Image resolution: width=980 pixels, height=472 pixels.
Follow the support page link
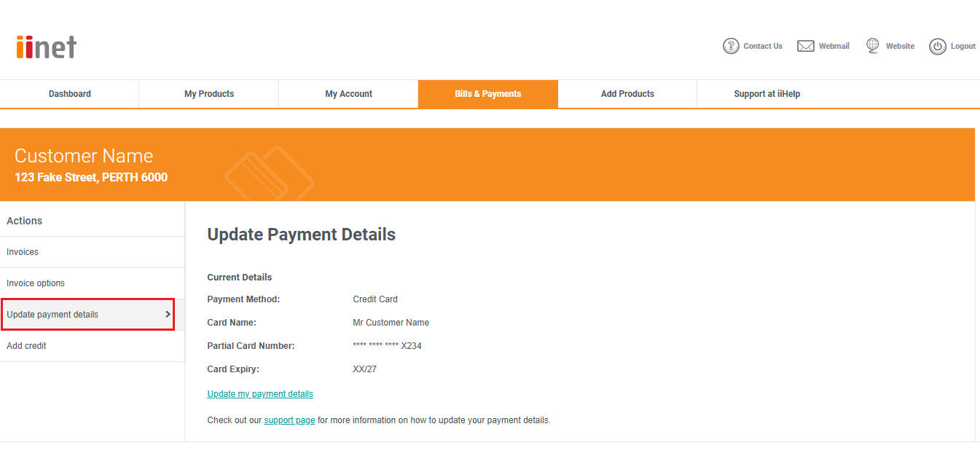(289, 420)
